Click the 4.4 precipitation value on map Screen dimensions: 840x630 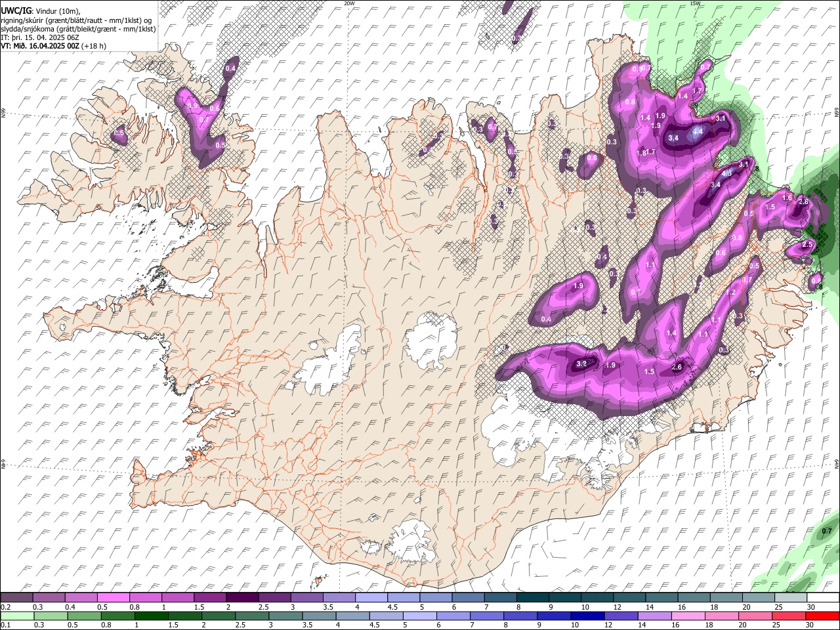click(x=698, y=131)
